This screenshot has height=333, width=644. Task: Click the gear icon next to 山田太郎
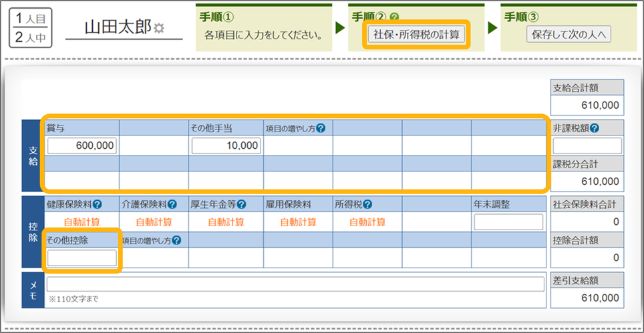(x=159, y=29)
